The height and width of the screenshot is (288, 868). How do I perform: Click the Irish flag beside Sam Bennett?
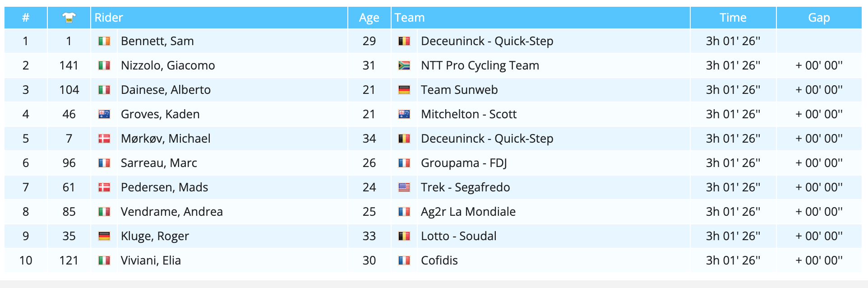104,41
